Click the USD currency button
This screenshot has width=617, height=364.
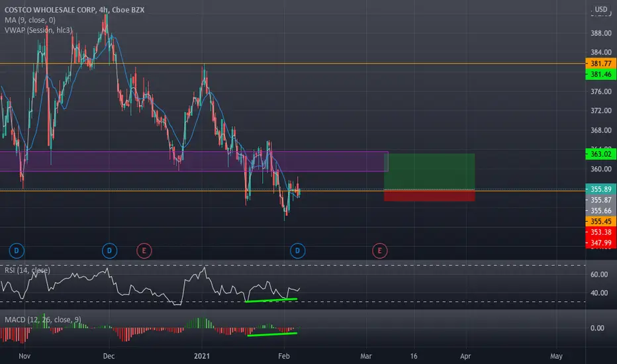(600, 9)
